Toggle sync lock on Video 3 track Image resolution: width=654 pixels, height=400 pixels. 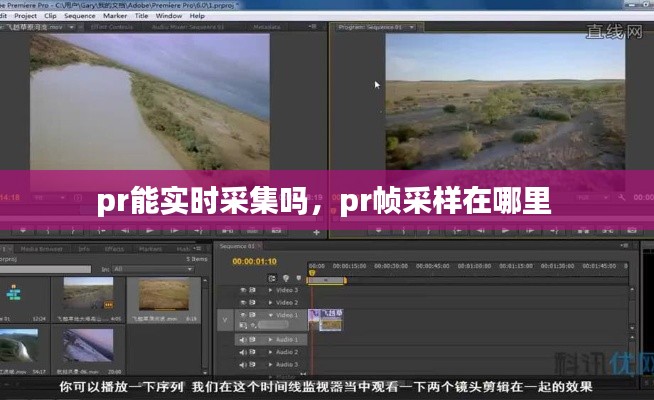pos(252,290)
